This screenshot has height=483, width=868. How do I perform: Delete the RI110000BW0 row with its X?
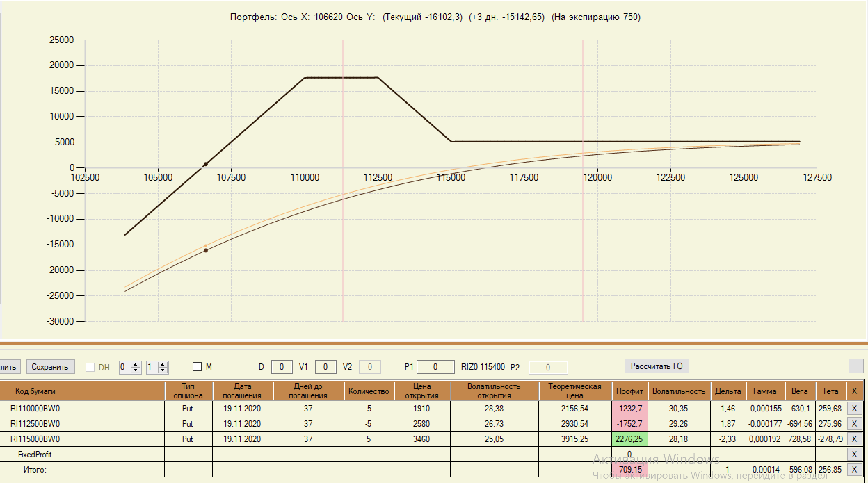pyautogui.click(x=854, y=408)
